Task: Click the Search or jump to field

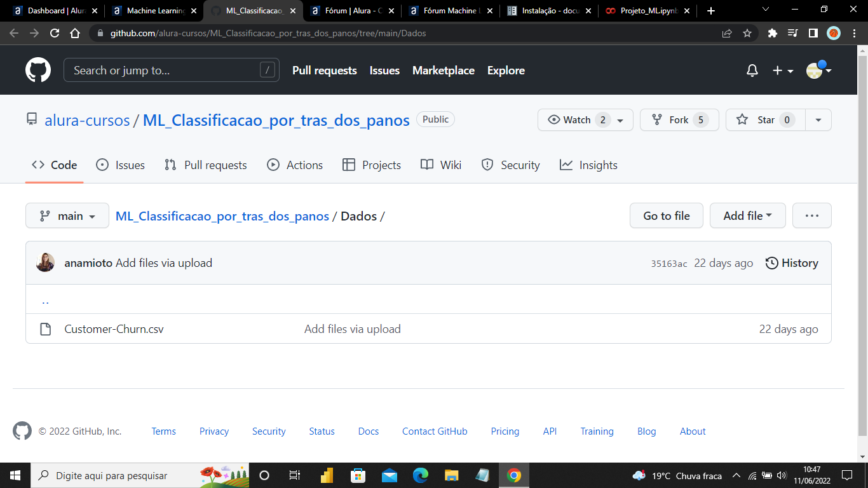Action: (172, 70)
